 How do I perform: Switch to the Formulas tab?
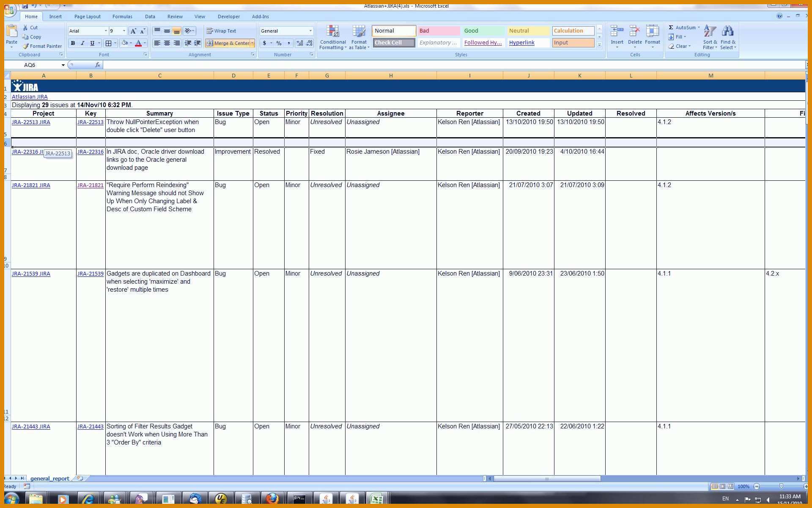122,17
